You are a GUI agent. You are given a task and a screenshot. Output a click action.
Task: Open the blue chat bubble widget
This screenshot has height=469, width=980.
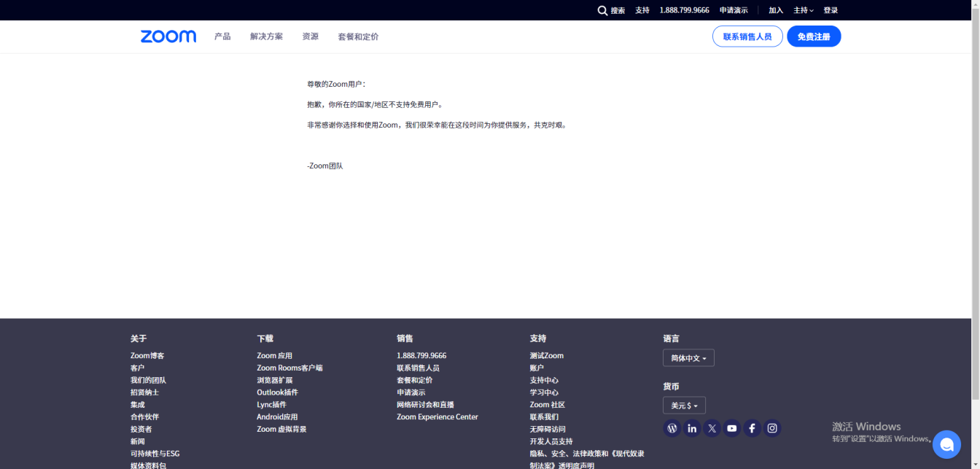[946, 444]
